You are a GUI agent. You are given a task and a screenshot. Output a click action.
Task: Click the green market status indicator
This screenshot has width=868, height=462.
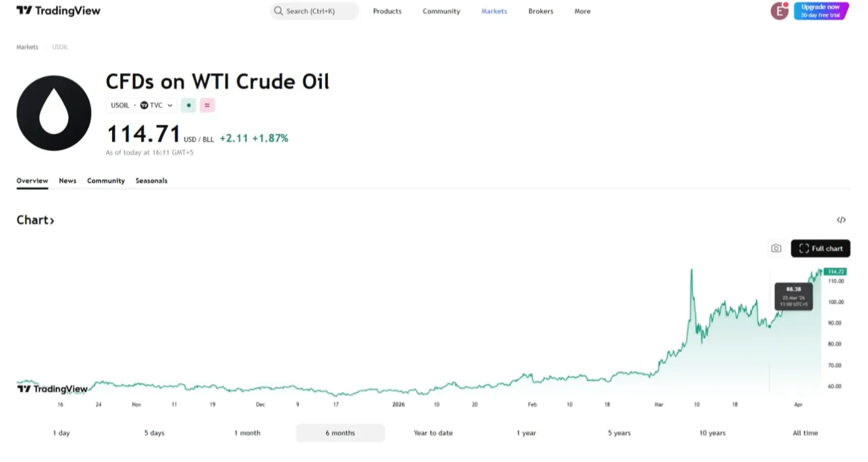pyautogui.click(x=188, y=105)
